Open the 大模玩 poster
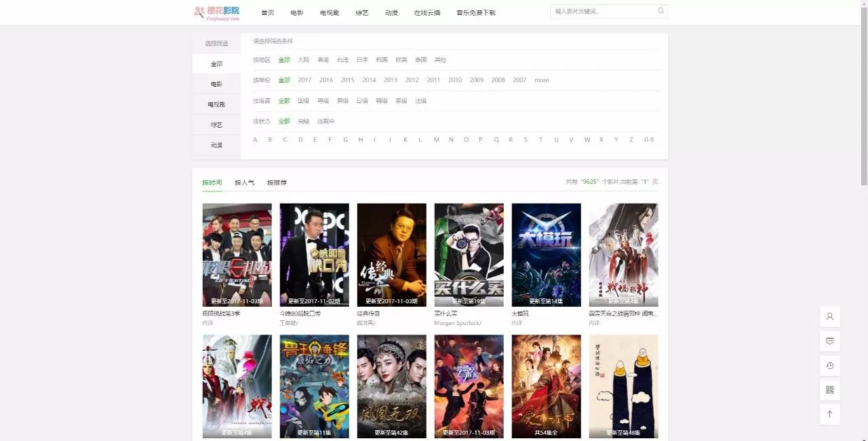Viewport: 868px width, 441px height. click(546, 255)
